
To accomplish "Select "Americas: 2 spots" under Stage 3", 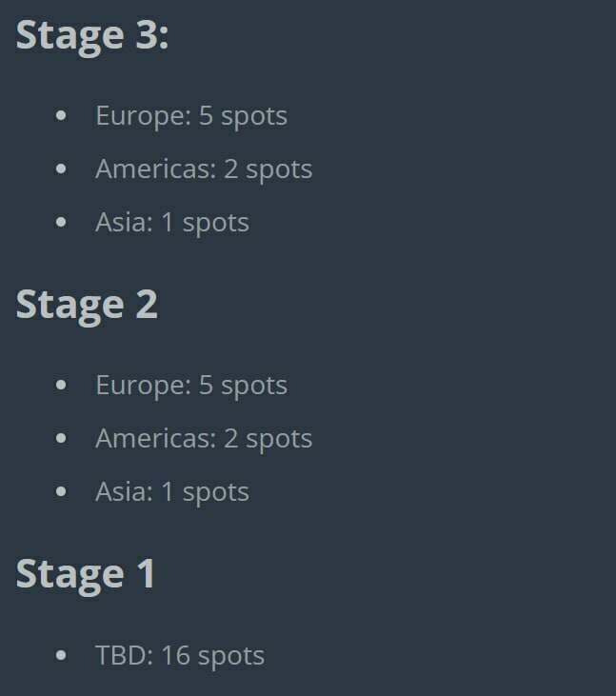I will pyautogui.click(x=204, y=169).
